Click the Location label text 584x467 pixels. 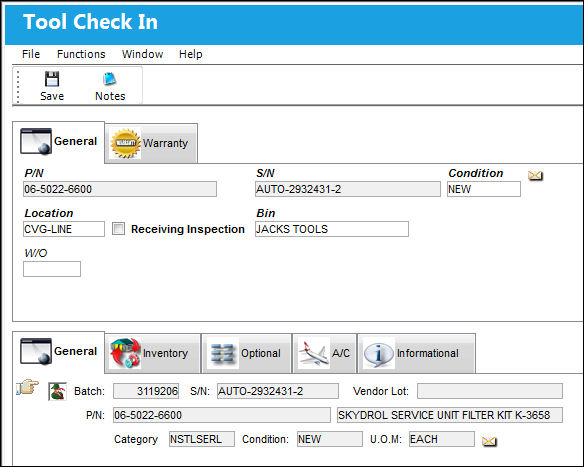[49, 213]
